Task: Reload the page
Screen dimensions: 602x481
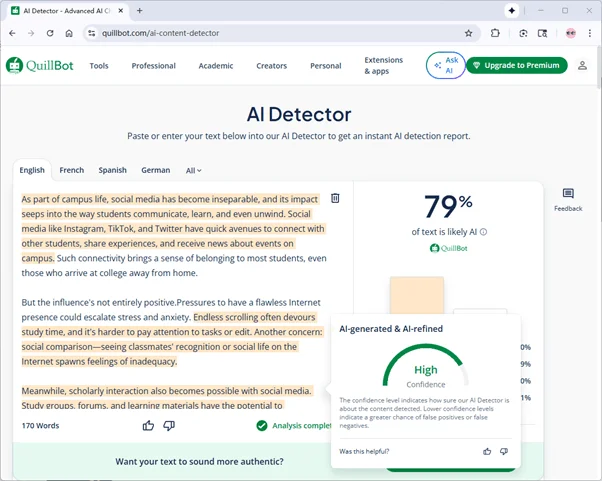Action: 50,33
